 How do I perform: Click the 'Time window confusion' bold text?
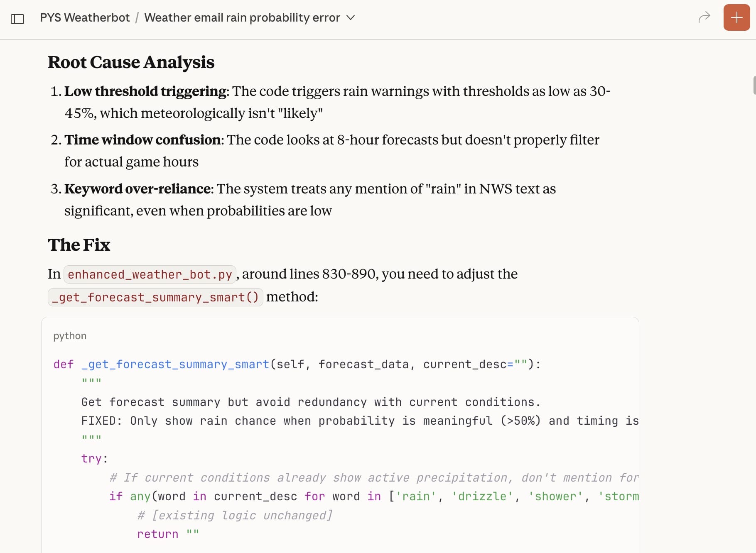point(142,140)
